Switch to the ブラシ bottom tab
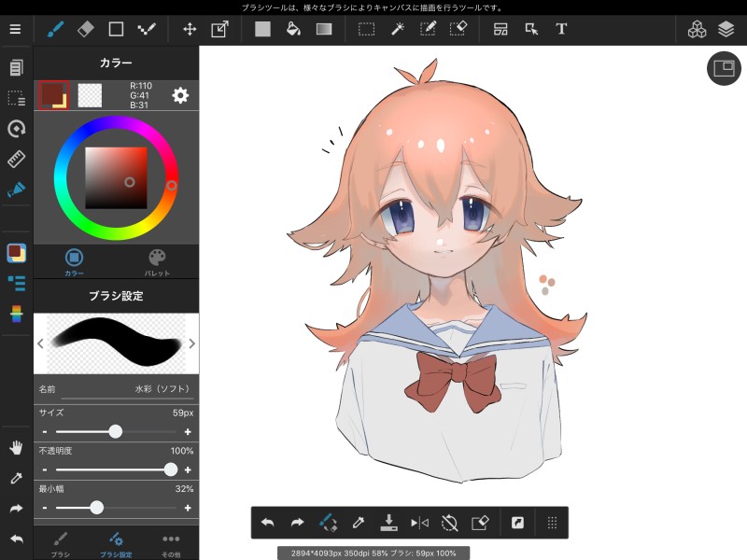The width and height of the screenshot is (747, 560). tap(61, 545)
